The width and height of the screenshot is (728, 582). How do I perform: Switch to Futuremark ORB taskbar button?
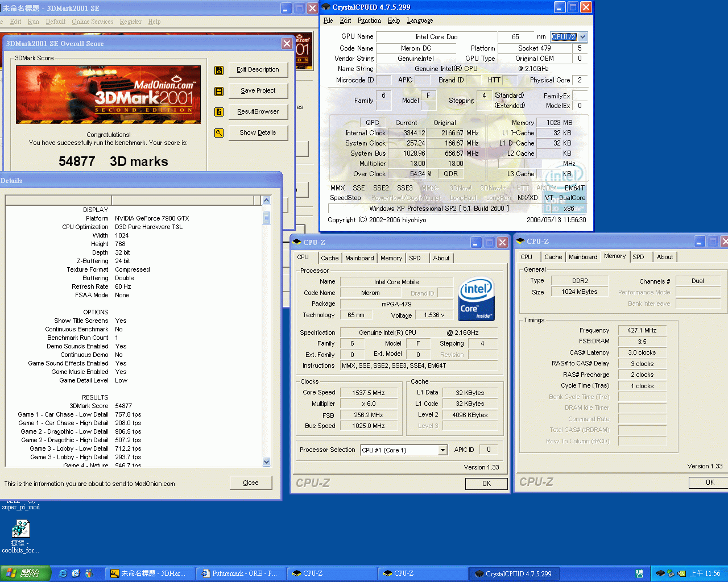click(x=241, y=573)
